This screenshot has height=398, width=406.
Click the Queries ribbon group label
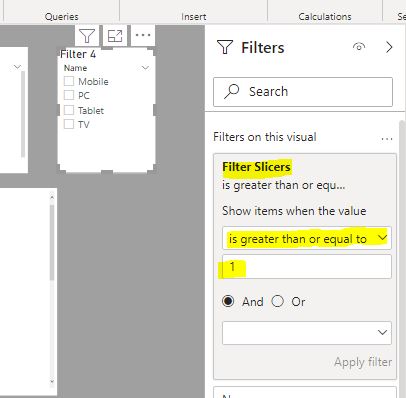(x=62, y=17)
